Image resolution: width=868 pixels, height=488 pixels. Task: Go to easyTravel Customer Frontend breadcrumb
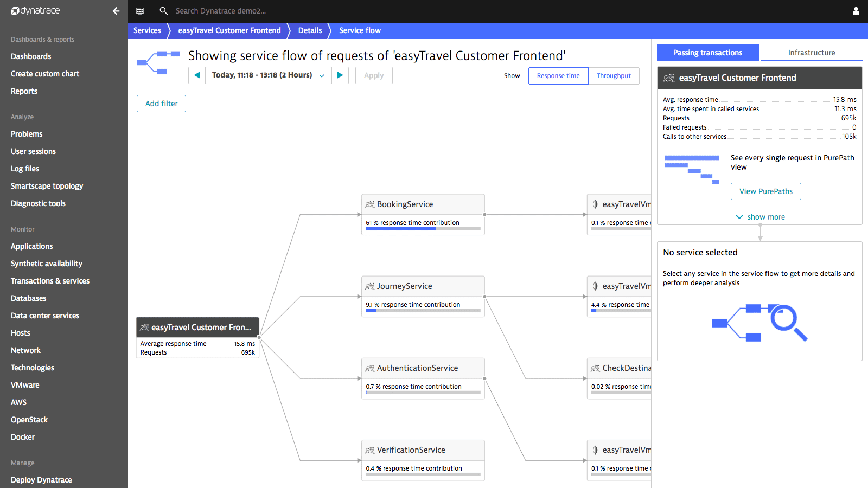[x=229, y=30]
